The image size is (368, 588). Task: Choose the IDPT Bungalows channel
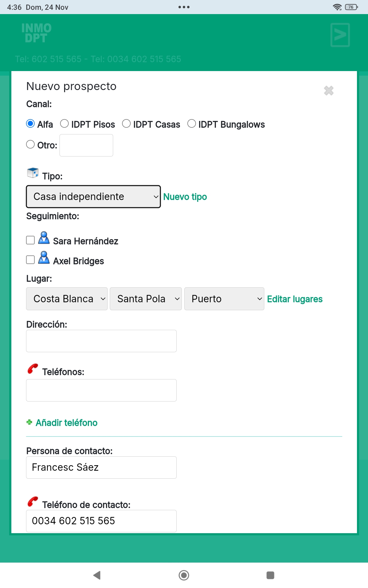click(x=192, y=124)
